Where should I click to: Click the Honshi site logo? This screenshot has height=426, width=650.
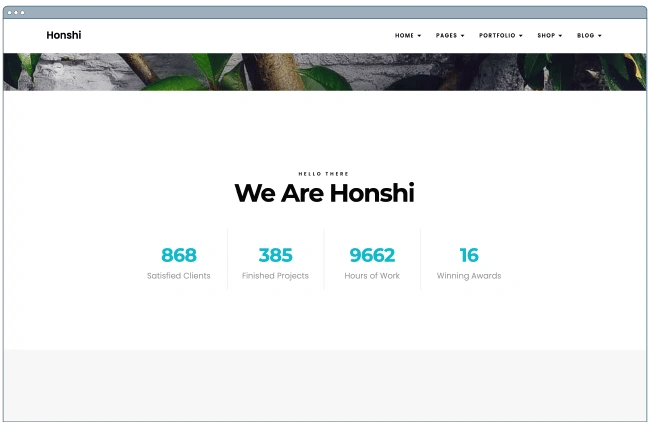coord(64,35)
